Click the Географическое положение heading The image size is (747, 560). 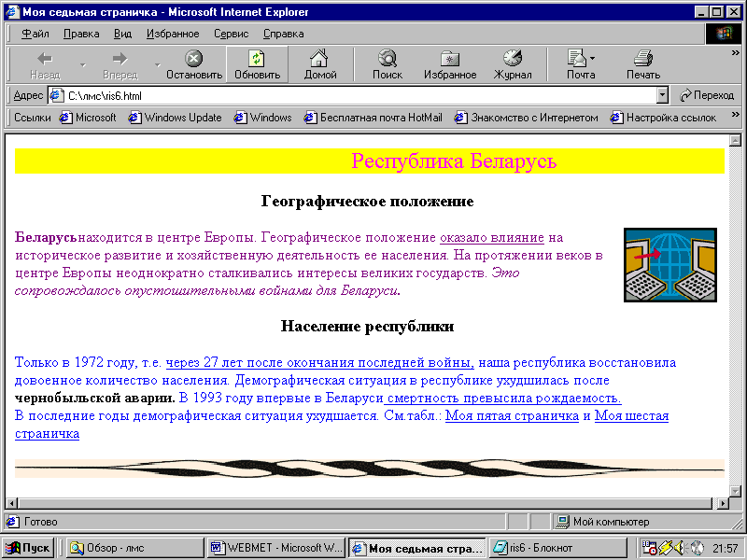point(367,202)
